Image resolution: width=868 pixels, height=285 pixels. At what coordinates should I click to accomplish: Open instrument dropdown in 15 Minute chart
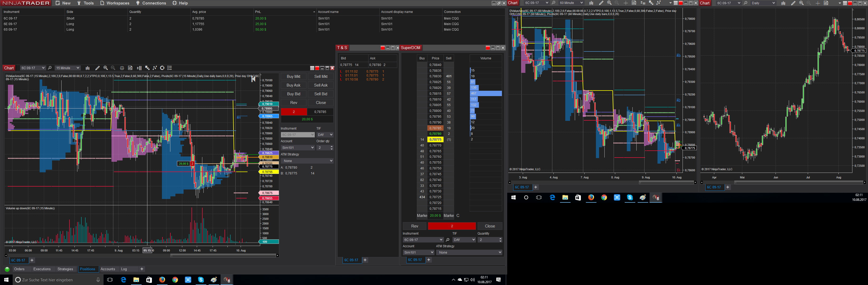pyautogui.click(x=33, y=68)
